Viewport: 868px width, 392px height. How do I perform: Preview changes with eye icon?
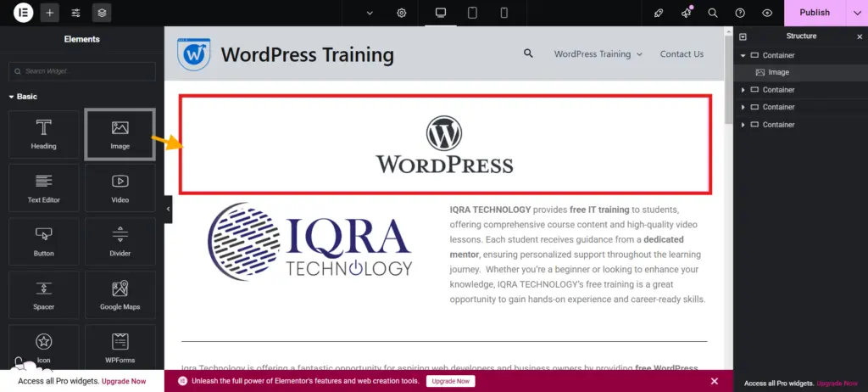point(766,13)
